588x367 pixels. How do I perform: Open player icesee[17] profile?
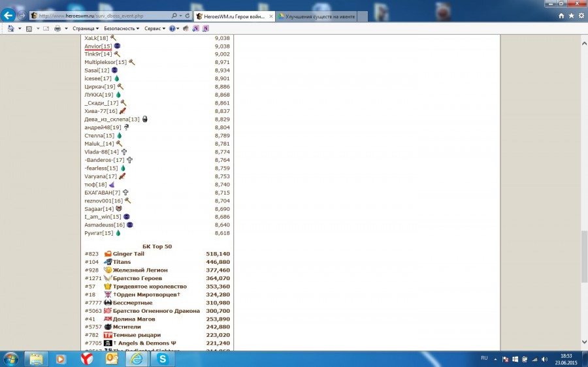[x=98, y=78]
